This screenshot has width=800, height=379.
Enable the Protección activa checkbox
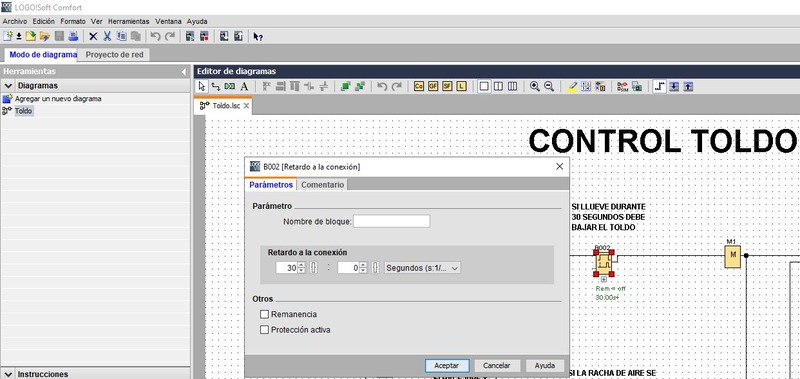[x=264, y=330]
